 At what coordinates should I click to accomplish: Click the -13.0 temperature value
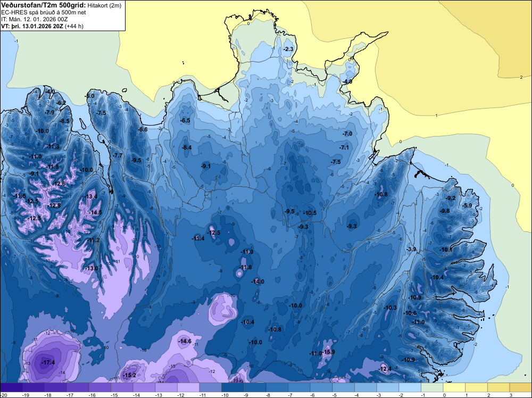tap(92, 268)
